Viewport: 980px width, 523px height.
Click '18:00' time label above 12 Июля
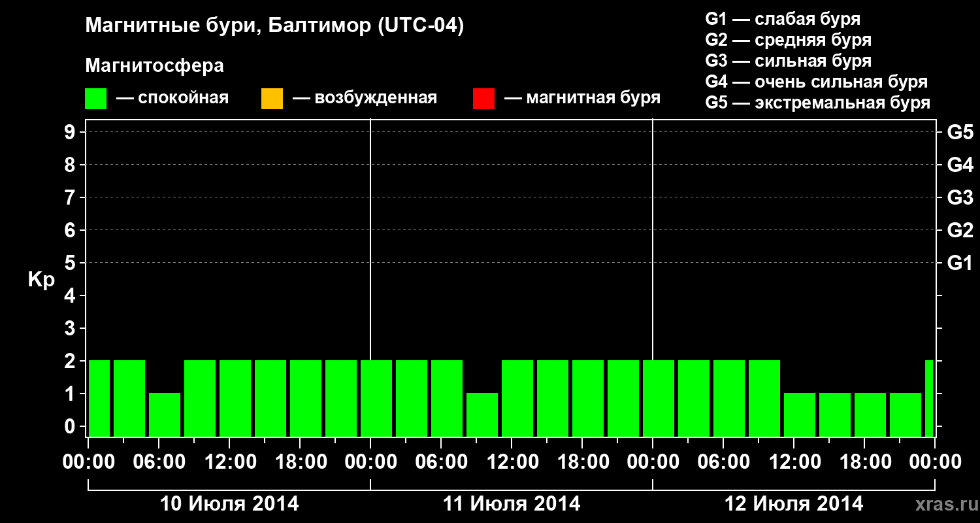[x=864, y=462]
